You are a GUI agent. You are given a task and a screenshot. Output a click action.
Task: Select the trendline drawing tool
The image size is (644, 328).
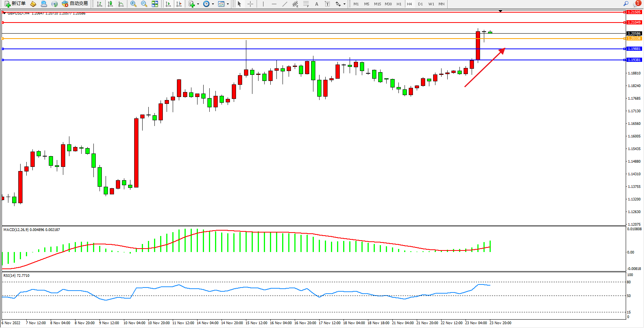285,4
